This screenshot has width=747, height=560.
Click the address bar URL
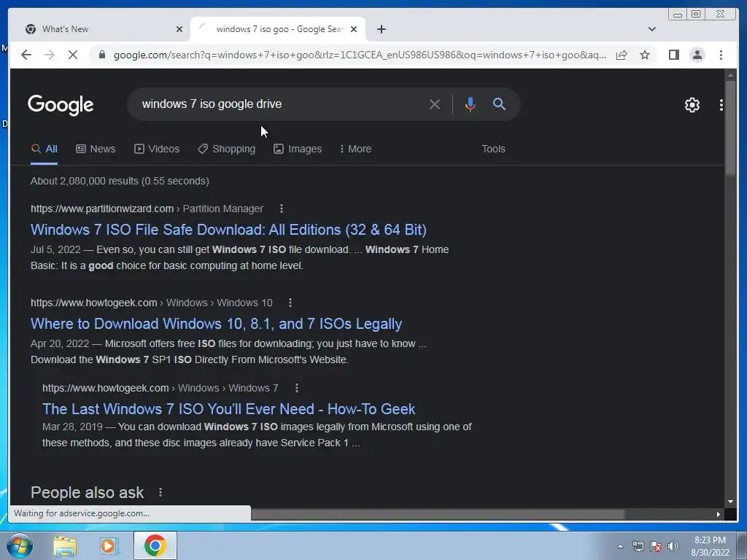pos(360,55)
